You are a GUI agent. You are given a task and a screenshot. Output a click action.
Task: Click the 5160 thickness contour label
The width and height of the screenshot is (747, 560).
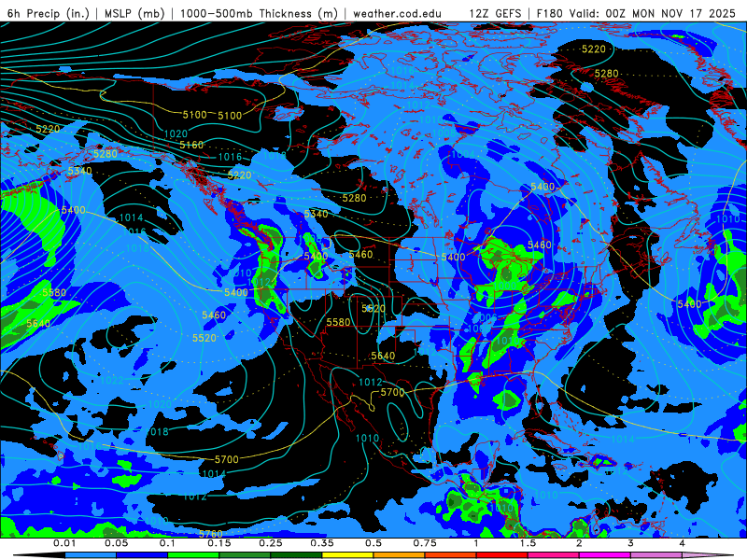(x=191, y=145)
